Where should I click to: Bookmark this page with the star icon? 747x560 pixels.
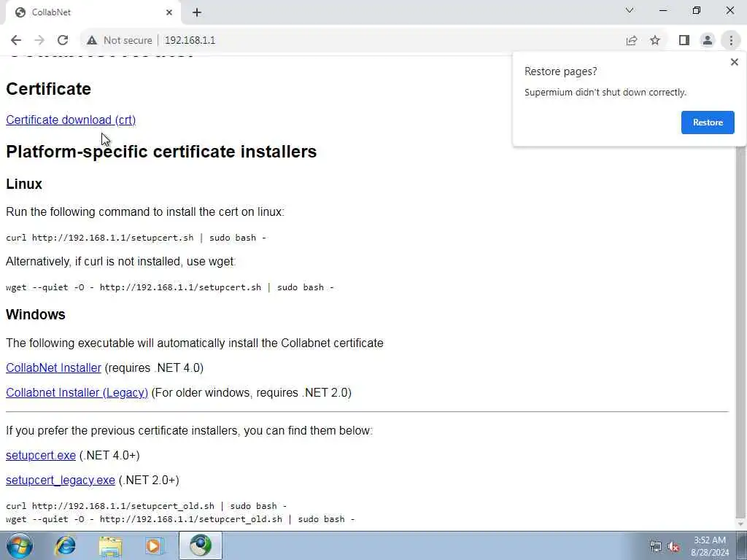(655, 41)
